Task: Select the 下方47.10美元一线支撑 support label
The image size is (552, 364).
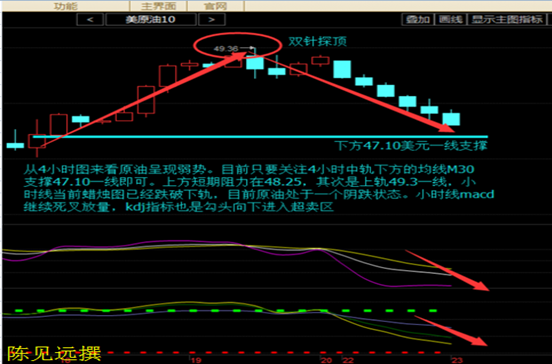Action: pos(410,145)
